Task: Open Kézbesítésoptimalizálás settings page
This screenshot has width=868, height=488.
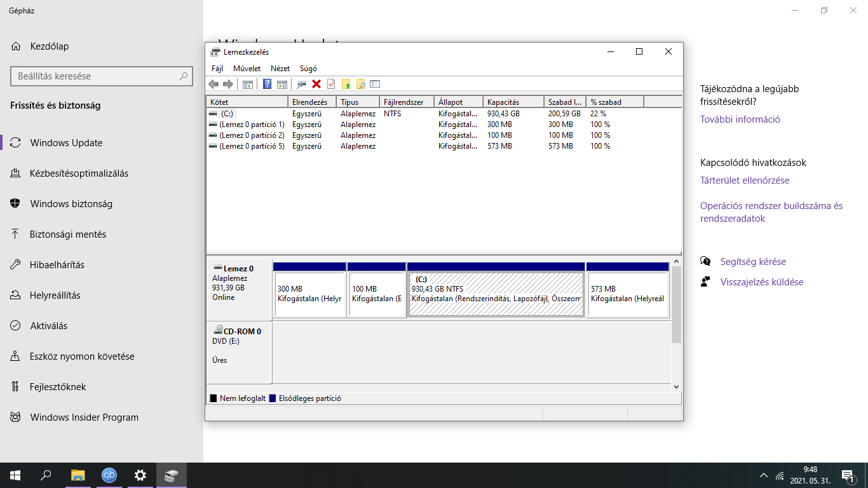Action: click(x=102, y=173)
